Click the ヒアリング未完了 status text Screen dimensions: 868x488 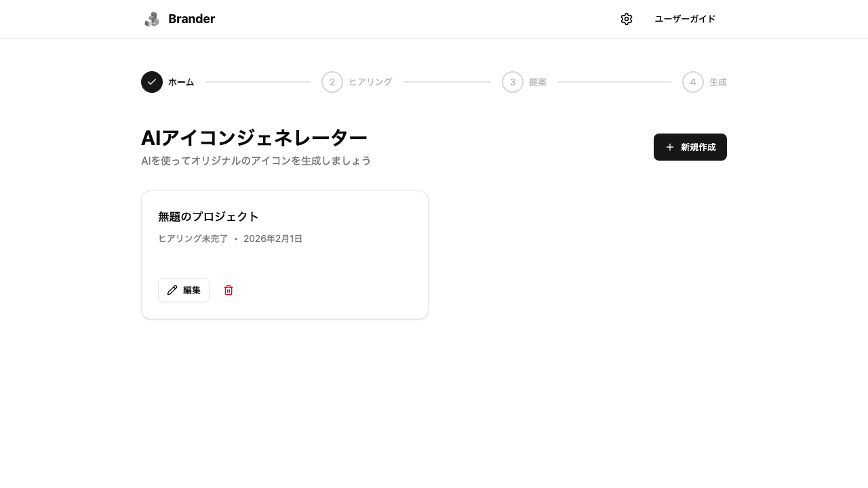[193, 239]
